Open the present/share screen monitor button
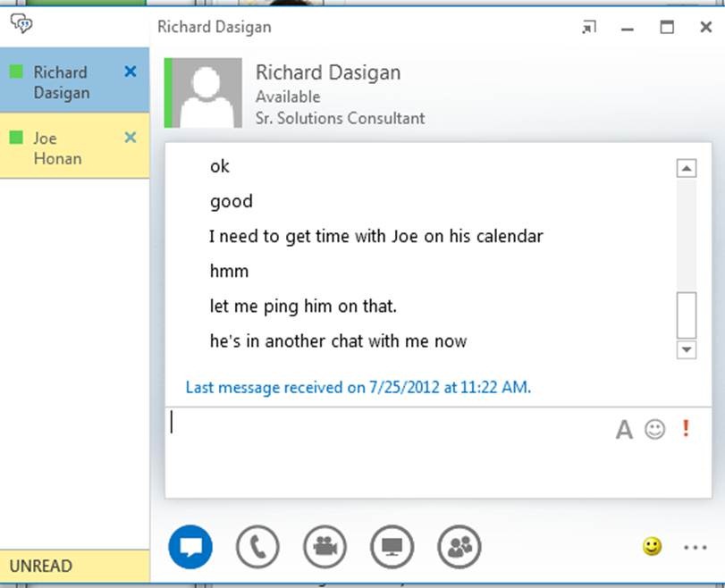Screen dimensions: 725x588 click(x=392, y=546)
